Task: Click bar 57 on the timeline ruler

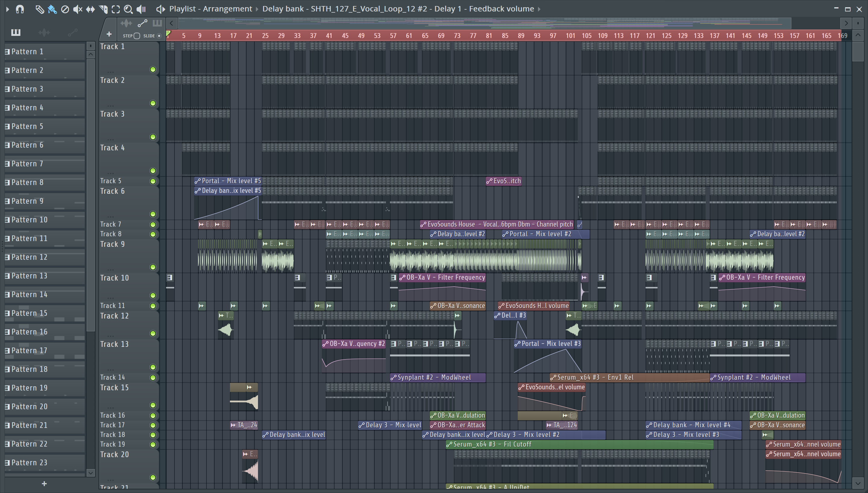Action: pos(393,36)
